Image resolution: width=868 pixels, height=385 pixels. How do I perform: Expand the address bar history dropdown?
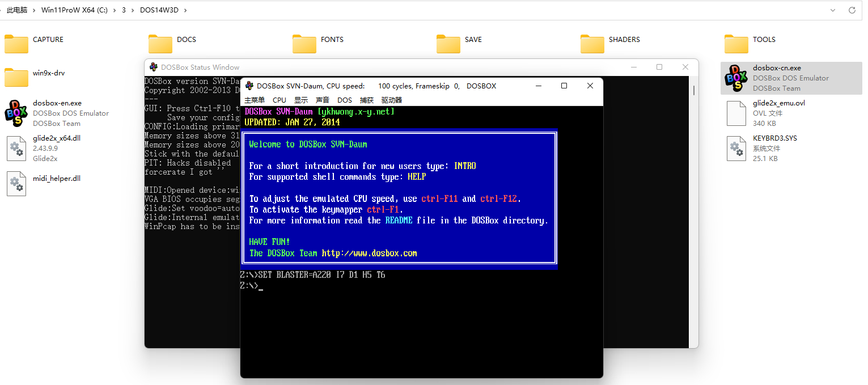(832, 10)
